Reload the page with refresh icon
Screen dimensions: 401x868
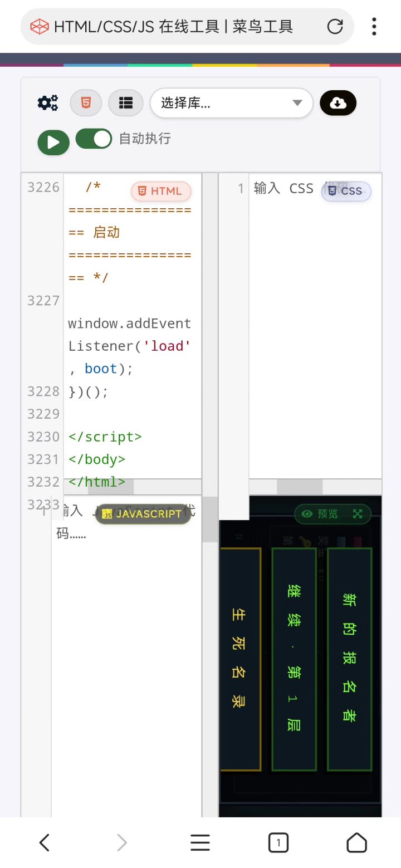pyautogui.click(x=335, y=26)
